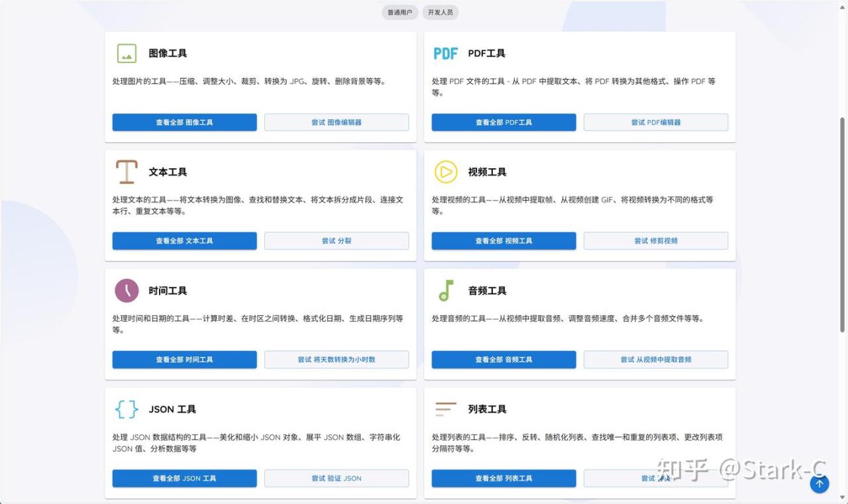Open 查看全部 图像工具
Screen dimensions: 848x504
click(184, 123)
